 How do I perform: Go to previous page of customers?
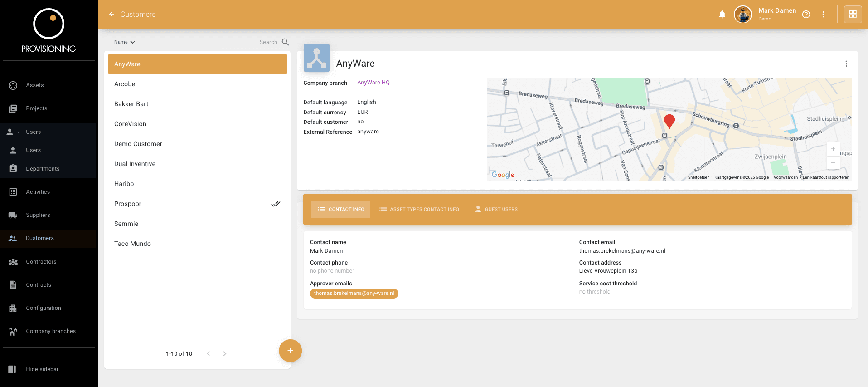(x=209, y=354)
